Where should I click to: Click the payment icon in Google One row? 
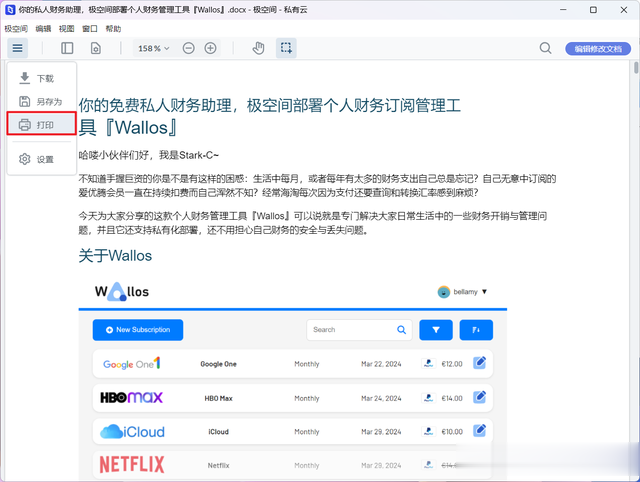tap(429, 363)
